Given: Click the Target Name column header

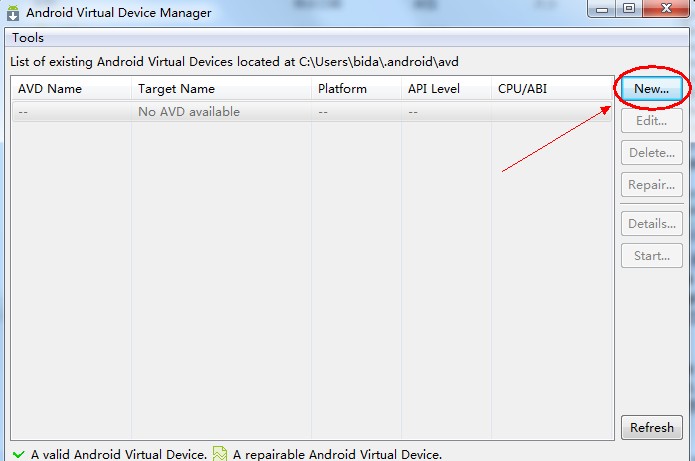Looking at the screenshot, I should pyautogui.click(x=221, y=88).
